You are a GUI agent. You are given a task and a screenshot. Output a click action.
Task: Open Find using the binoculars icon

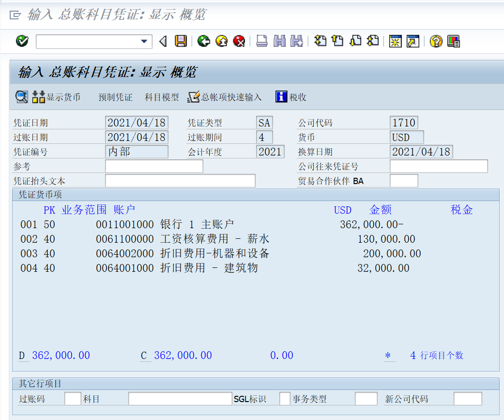(279, 41)
